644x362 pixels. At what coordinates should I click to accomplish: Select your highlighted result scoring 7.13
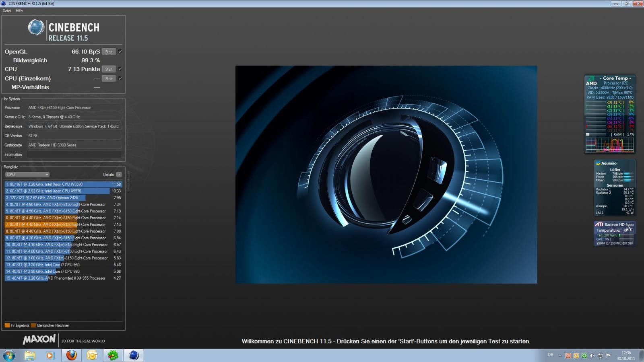coord(63,224)
